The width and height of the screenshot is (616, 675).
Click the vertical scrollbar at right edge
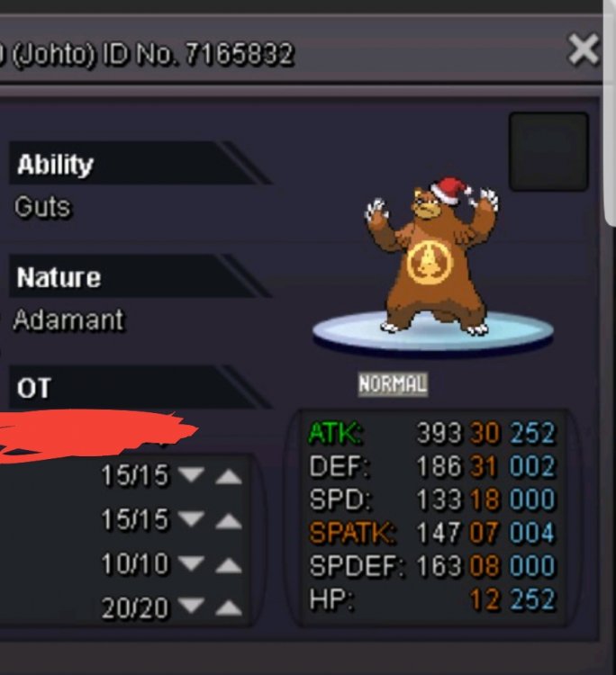tap(610, 112)
